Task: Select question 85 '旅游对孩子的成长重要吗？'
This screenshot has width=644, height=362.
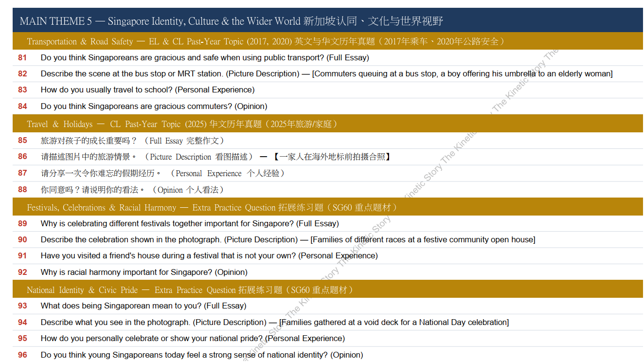Action: [133, 141]
